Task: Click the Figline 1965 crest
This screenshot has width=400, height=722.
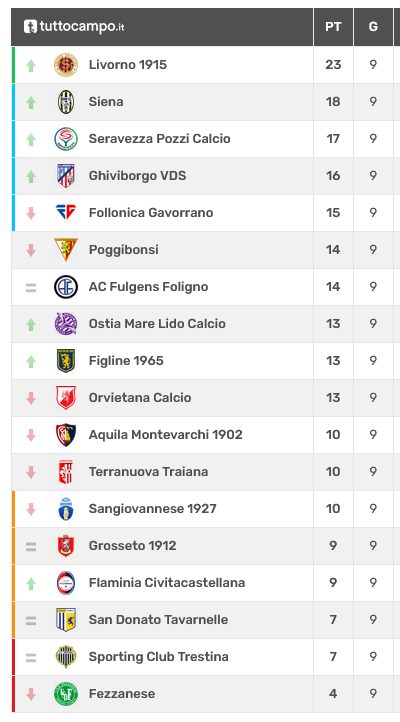Action: coord(66,361)
